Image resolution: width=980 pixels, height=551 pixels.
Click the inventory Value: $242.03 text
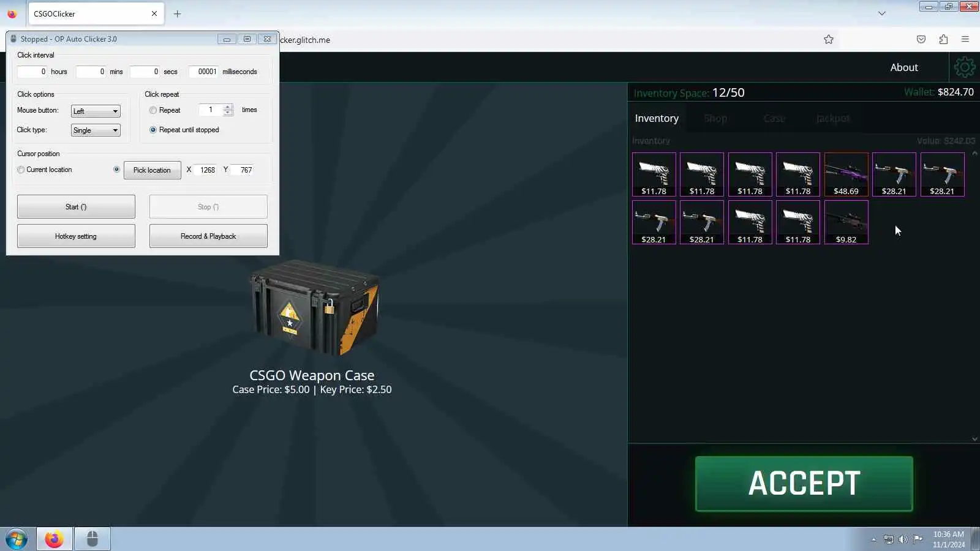pyautogui.click(x=946, y=141)
